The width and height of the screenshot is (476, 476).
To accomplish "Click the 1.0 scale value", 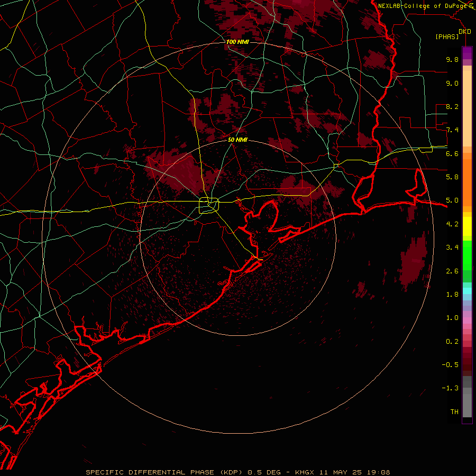I will coord(452,318).
